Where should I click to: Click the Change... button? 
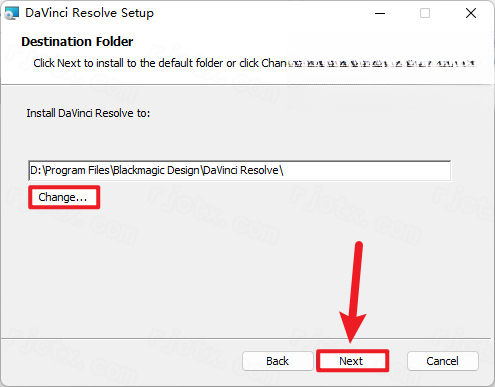[x=64, y=197]
